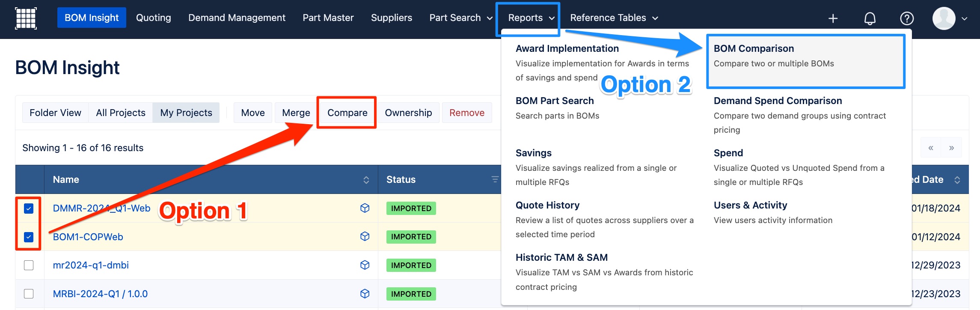Click cube icon in BOM1-COPWeb row

tap(365, 236)
